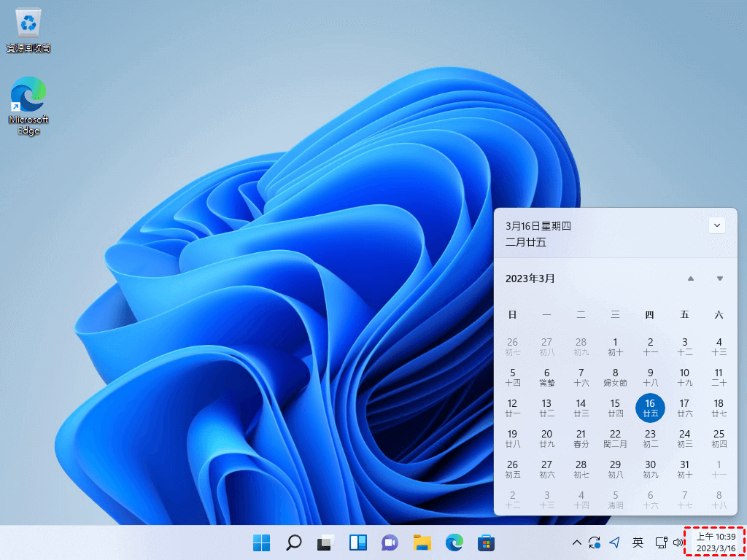The width and height of the screenshot is (747, 560).
Task: Show hidden system tray icons
Action: 576,542
